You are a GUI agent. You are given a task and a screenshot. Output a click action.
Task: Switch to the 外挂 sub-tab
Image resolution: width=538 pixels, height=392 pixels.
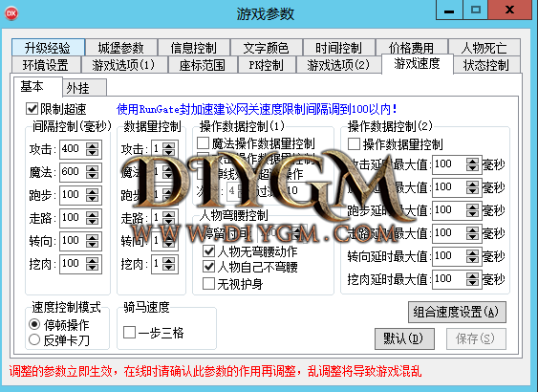84,88
